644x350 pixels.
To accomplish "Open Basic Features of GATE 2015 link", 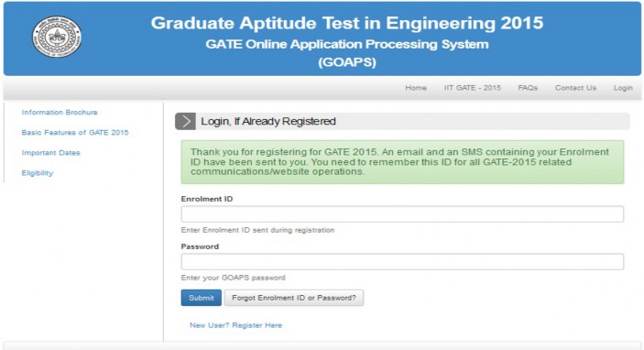I will point(75,132).
